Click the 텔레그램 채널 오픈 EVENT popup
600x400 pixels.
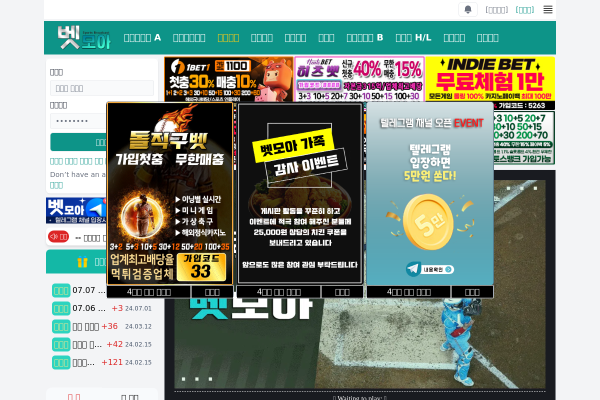(x=430, y=193)
